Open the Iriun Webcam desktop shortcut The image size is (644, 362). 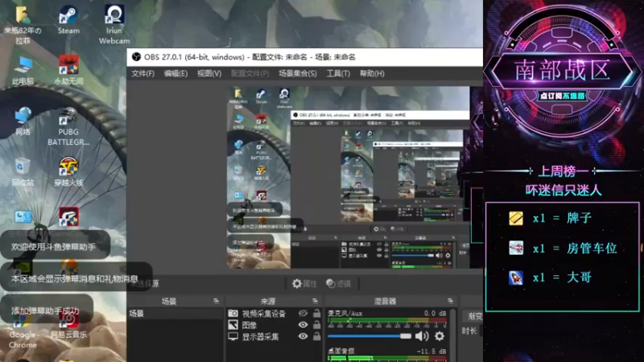[x=114, y=24]
